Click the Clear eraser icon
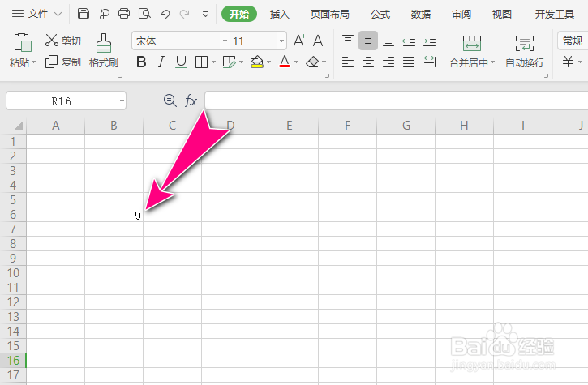 tap(312, 62)
